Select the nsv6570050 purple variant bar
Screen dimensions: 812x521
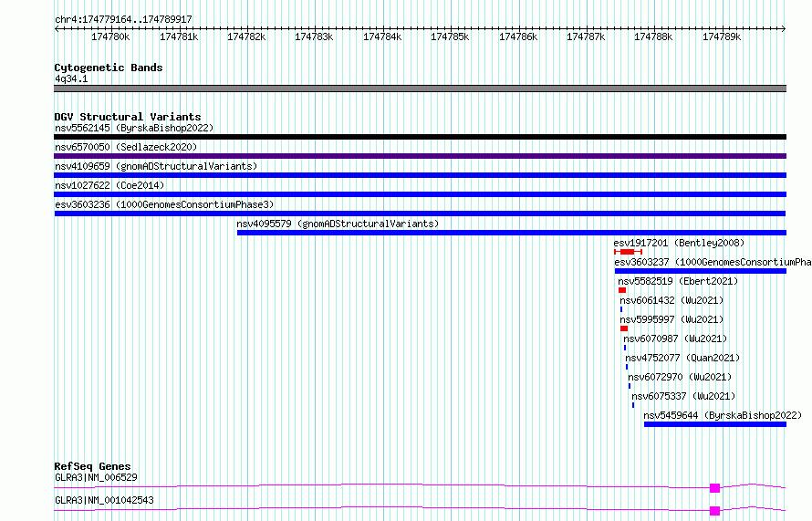[x=420, y=156]
